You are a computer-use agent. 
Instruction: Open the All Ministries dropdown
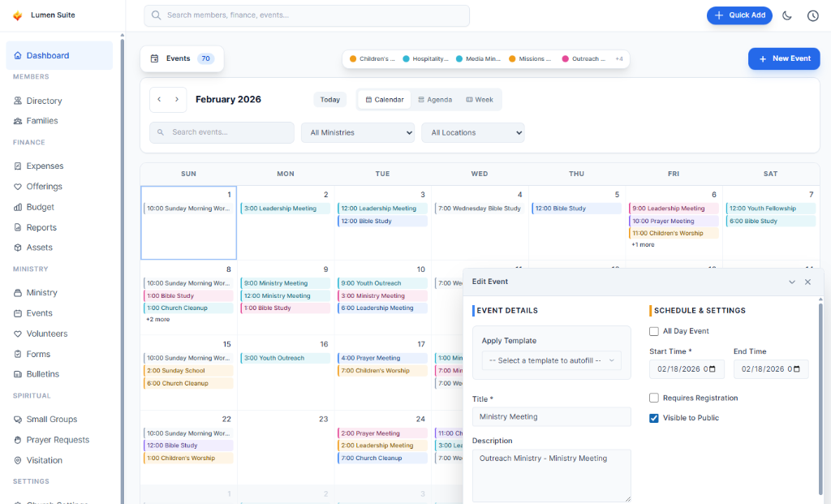pos(357,133)
